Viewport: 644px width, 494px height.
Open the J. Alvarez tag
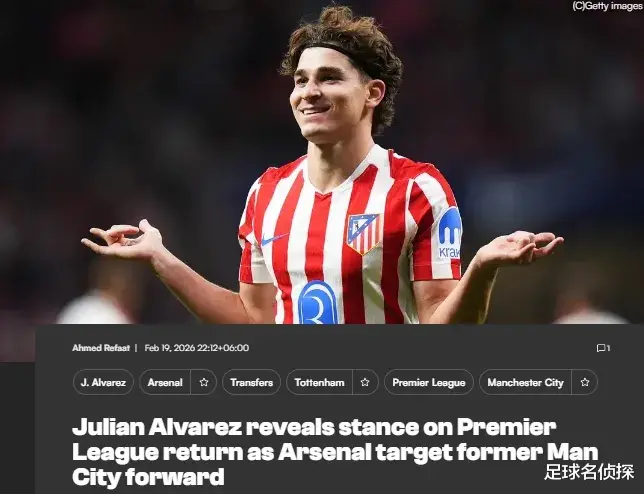tap(103, 382)
